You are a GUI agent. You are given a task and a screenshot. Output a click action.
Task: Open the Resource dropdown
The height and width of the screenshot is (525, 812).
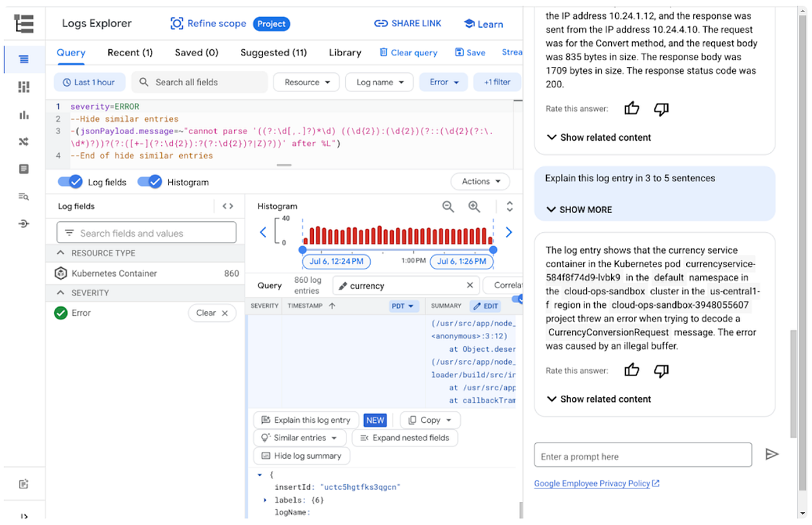click(306, 81)
